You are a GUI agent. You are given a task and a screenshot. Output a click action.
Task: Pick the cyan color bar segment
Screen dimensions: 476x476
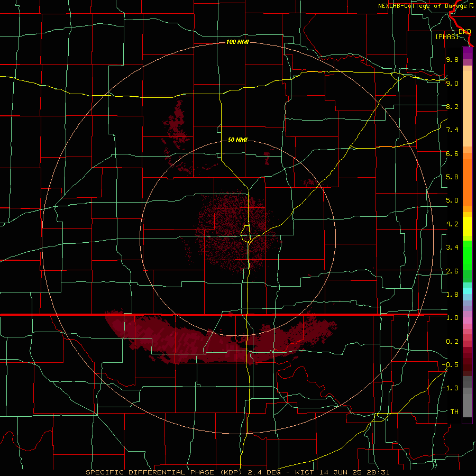[467, 291]
